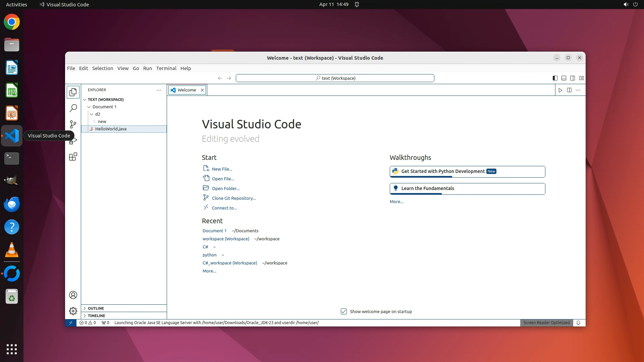Viewport: 644px width, 362px height.
Task: Uncheck Show welcome page on startup
Action: [344, 311]
